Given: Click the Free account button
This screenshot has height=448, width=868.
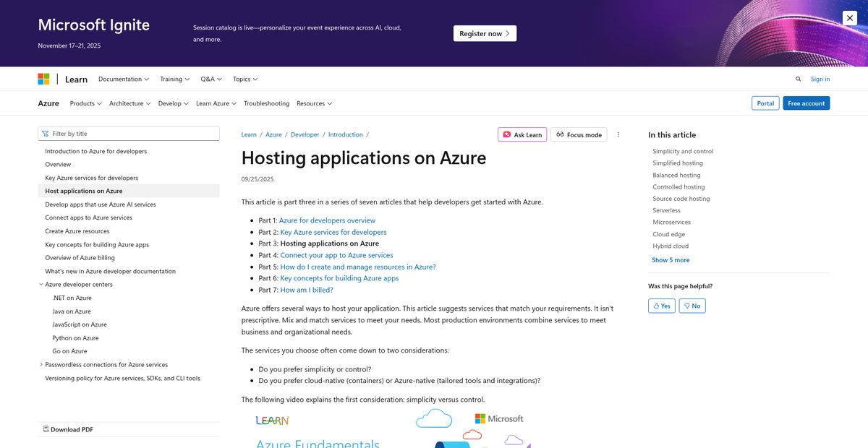Looking at the screenshot, I should [806, 103].
